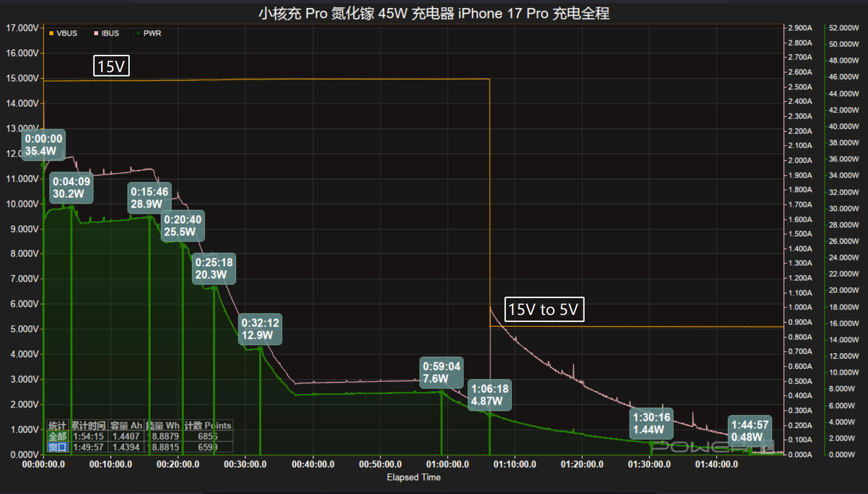Click the orange VBUS legend swatch
The height and width of the screenshot is (494, 868).
(x=51, y=33)
